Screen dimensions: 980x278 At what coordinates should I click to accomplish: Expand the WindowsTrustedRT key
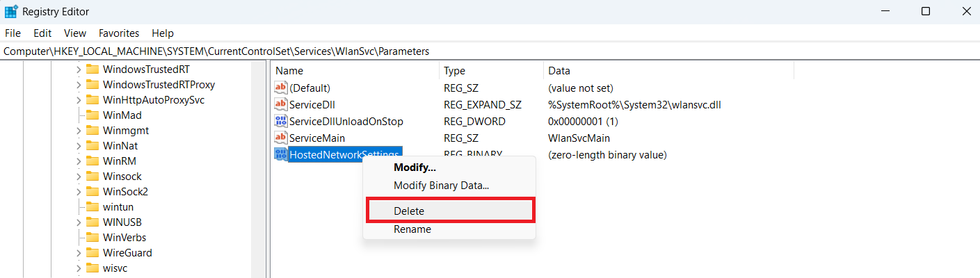pos(78,69)
